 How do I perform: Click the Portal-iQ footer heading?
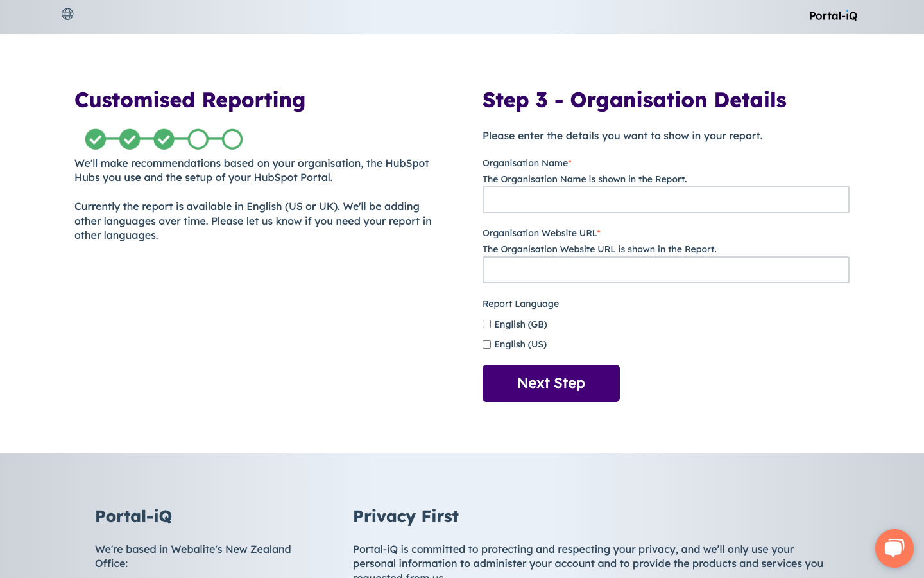[133, 516]
